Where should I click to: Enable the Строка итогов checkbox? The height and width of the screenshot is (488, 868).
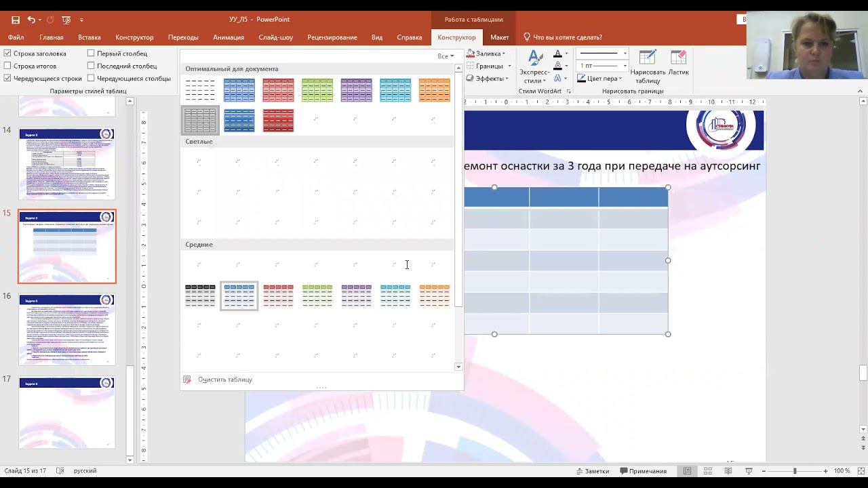point(7,66)
